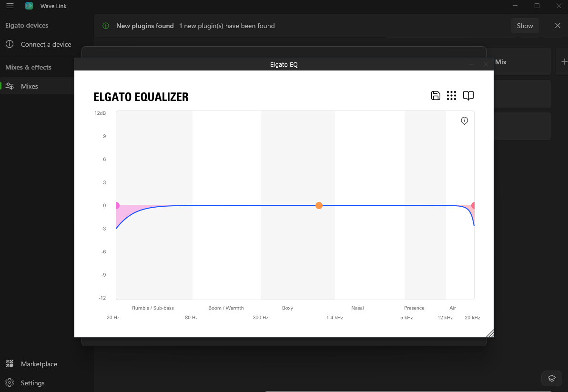
Task: Select the pink high-cut filter handle
Action: pyautogui.click(x=473, y=206)
